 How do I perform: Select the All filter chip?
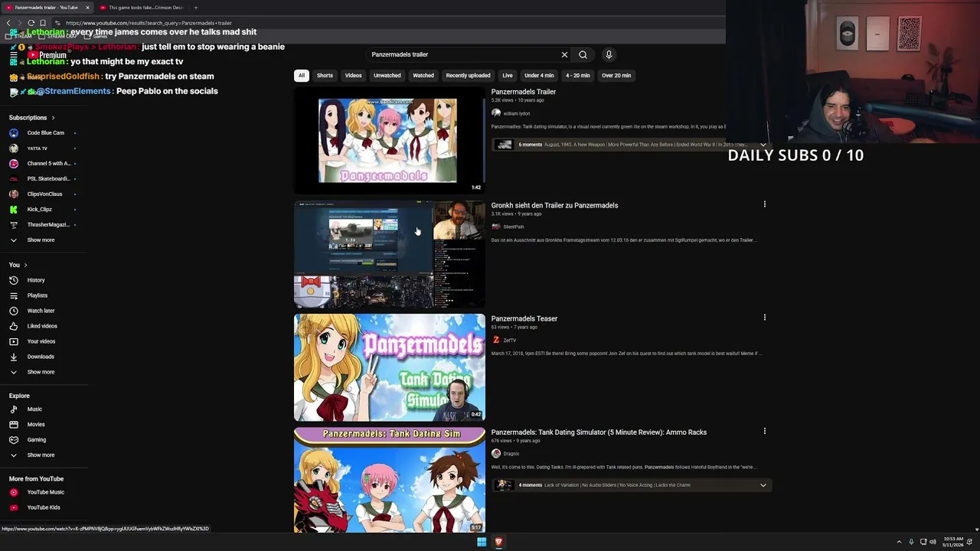click(302, 76)
